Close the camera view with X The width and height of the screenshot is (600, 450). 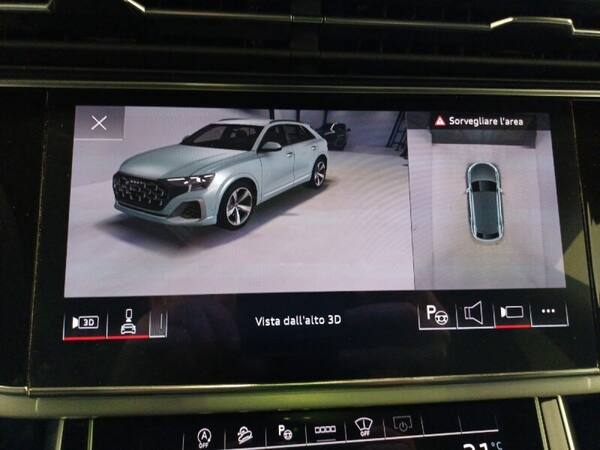[99, 123]
